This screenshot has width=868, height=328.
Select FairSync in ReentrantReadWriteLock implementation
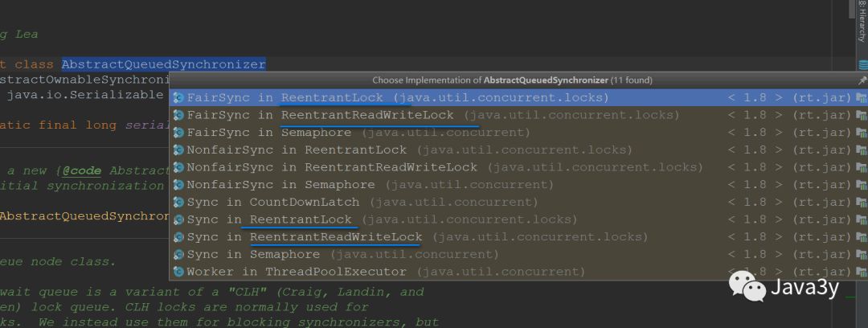coord(518,115)
